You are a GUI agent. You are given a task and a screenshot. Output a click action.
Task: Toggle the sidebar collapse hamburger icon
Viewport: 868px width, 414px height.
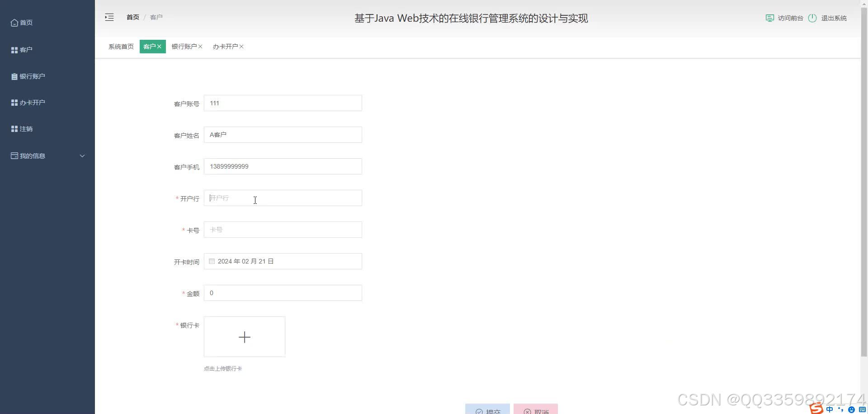pyautogui.click(x=109, y=18)
